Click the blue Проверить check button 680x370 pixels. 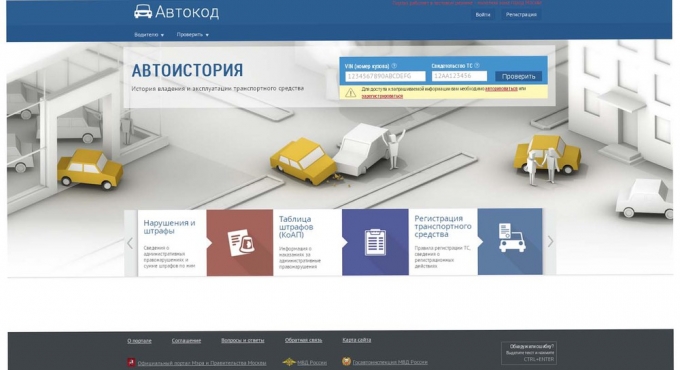point(518,76)
